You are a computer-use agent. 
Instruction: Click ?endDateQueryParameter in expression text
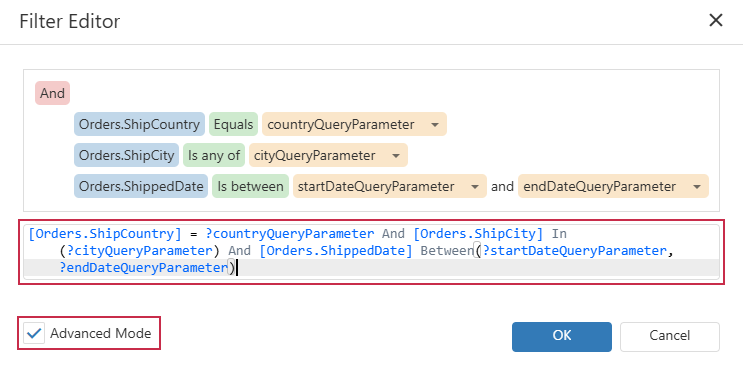(x=144, y=267)
